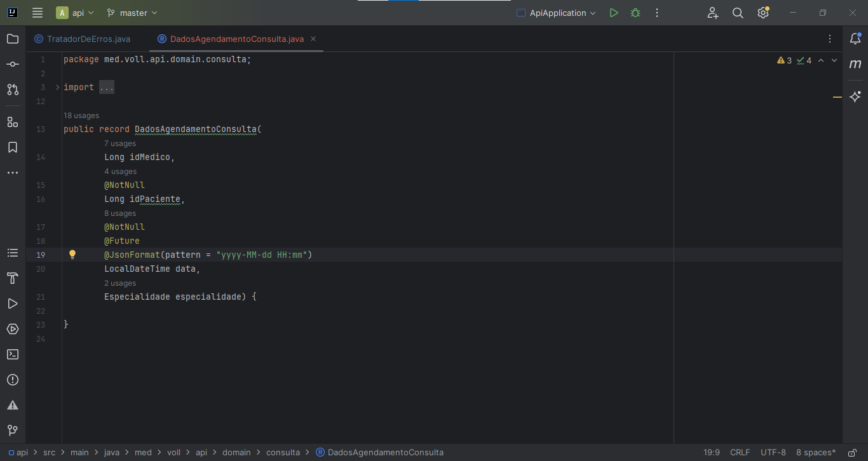Open the Git tool window
Screen dimensions: 868x461
(x=13, y=431)
